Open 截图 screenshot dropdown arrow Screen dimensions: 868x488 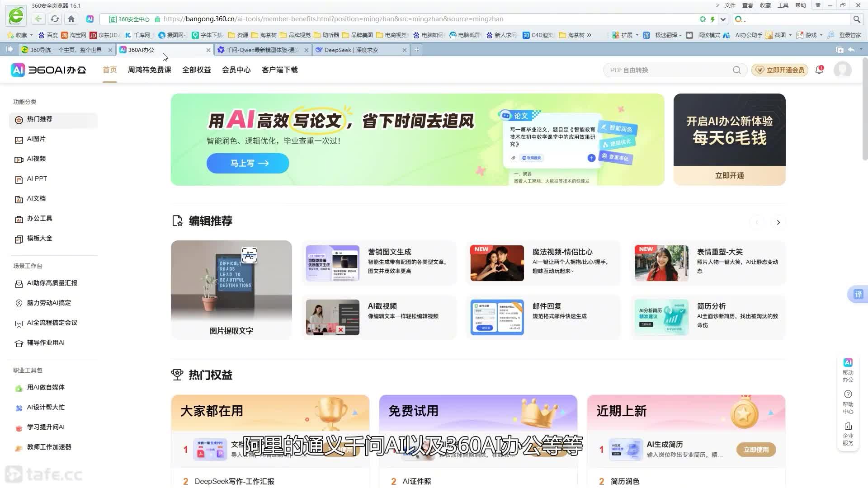(x=790, y=35)
